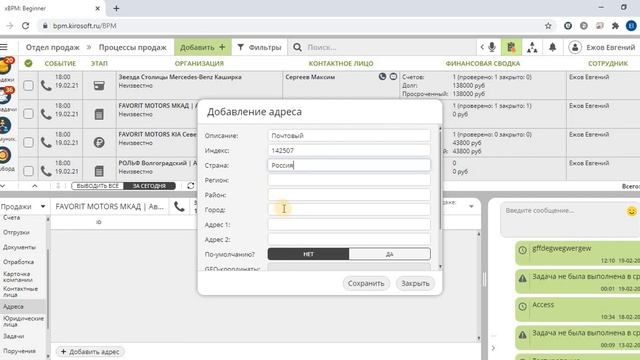Click the Добавить адрес button
The width and height of the screenshot is (640, 360).
coord(90,351)
